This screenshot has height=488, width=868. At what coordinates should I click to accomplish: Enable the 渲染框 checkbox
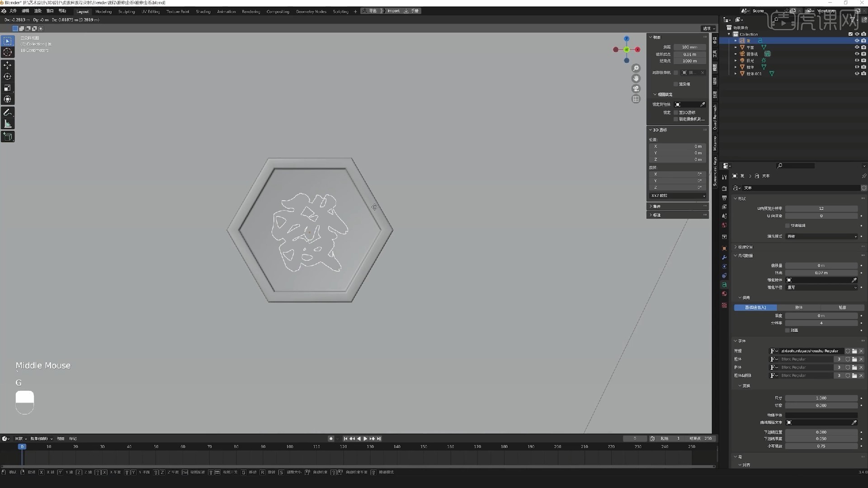coord(676,84)
